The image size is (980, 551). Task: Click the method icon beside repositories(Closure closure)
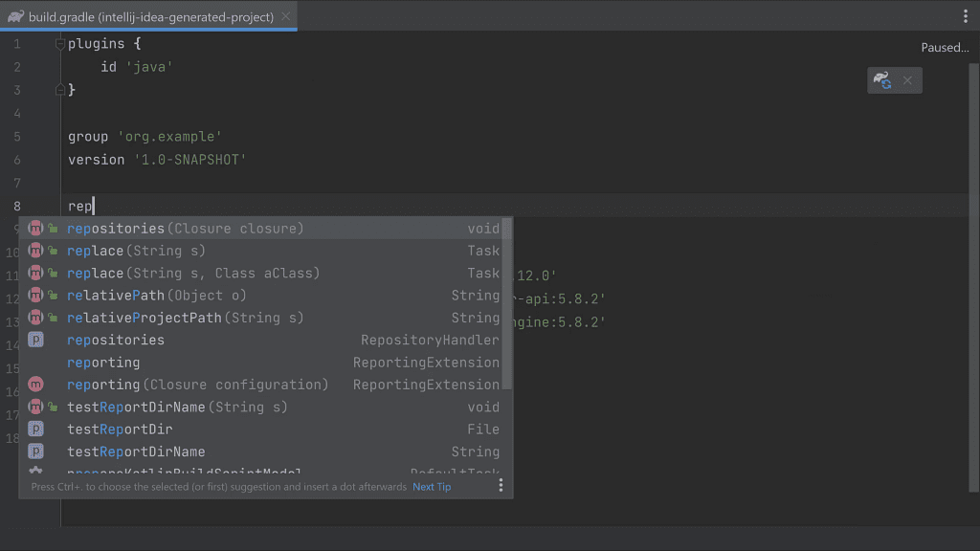(x=35, y=228)
